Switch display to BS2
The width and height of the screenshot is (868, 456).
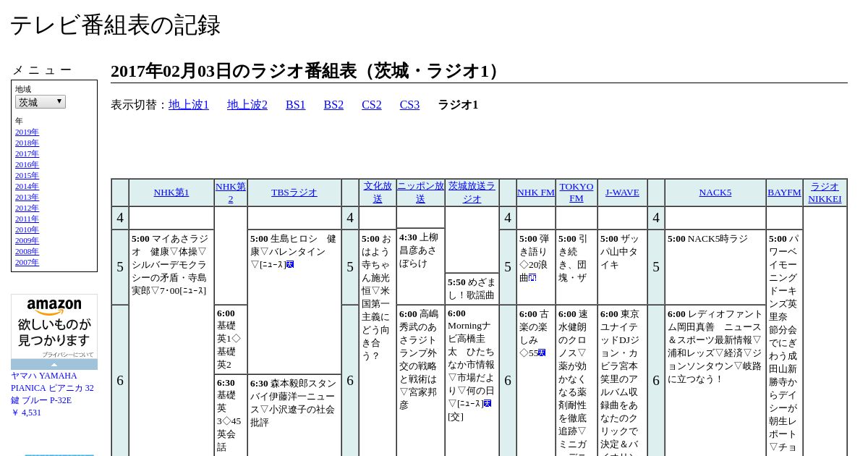pyautogui.click(x=333, y=105)
